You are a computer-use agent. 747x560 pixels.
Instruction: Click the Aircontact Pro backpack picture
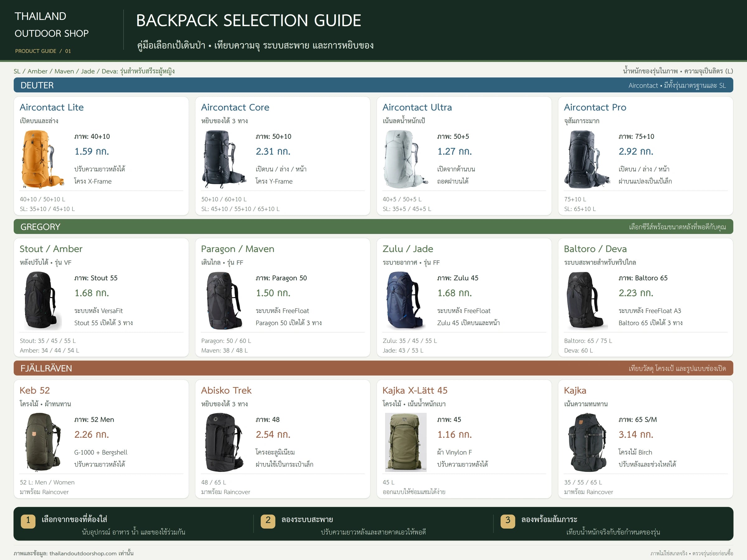point(587,159)
